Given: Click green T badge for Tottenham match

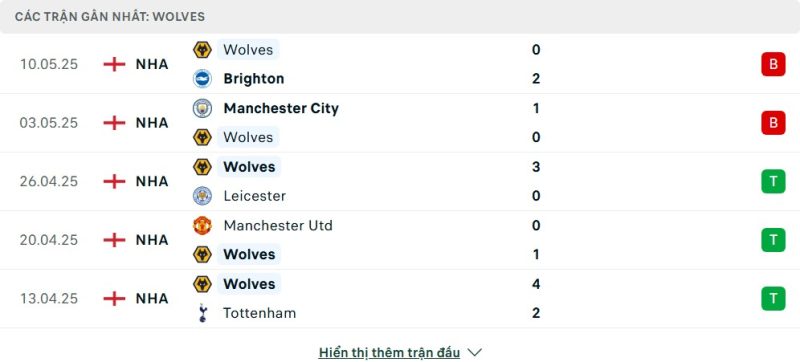Looking at the screenshot, I should pos(773,299).
